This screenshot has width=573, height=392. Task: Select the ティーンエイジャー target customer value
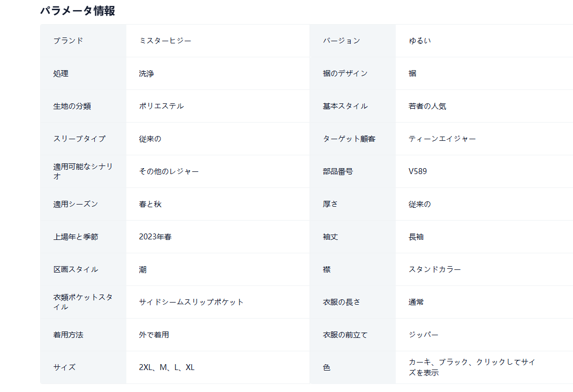[442, 139]
